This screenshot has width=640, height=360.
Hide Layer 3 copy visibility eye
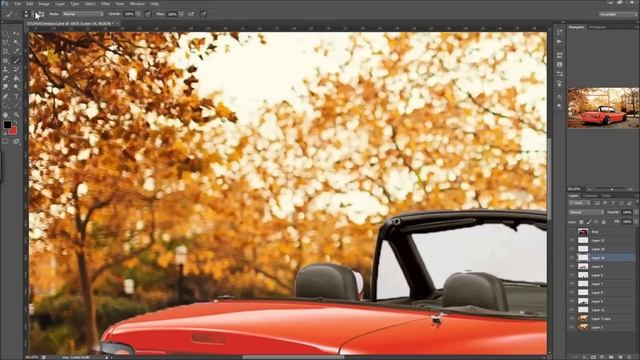[571, 318]
